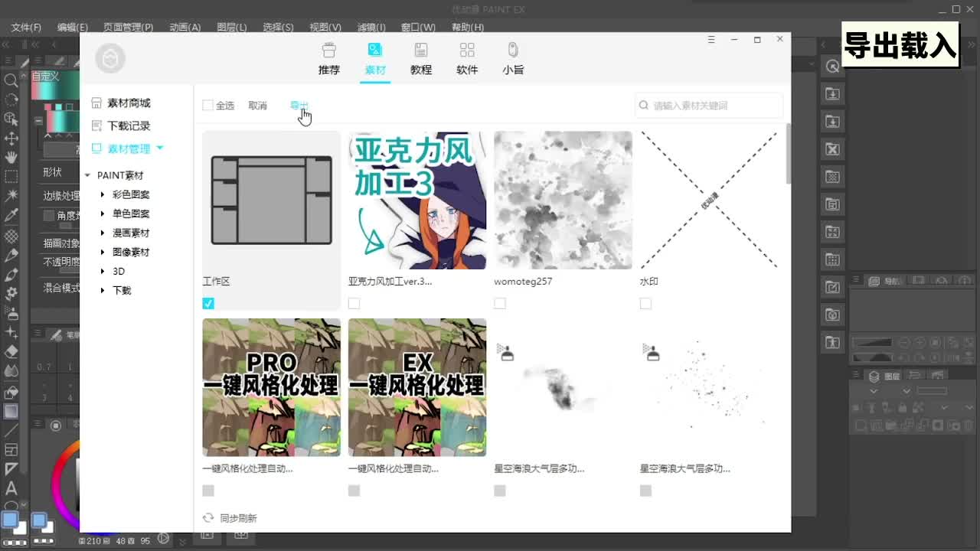980x551 pixels.
Task: Select the Text tool A
Action: tap(11, 488)
